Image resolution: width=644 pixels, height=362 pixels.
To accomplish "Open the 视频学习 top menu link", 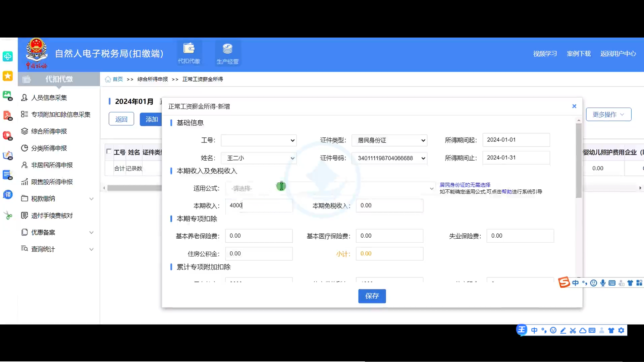I will (545, 54).
